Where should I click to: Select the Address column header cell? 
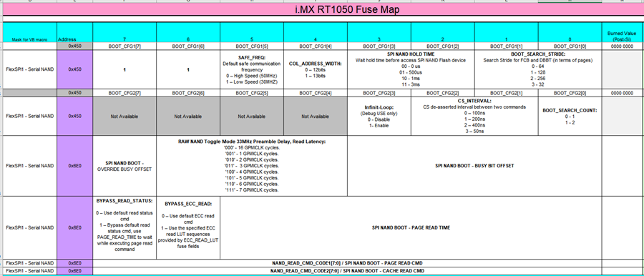pyautogui.click(x=75, y=32)
